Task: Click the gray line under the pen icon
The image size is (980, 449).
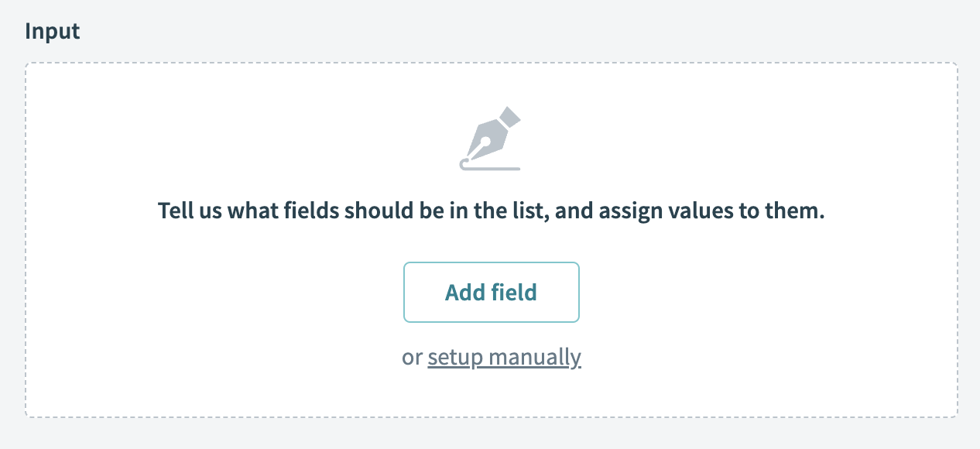Action: [x=495, y=167]
